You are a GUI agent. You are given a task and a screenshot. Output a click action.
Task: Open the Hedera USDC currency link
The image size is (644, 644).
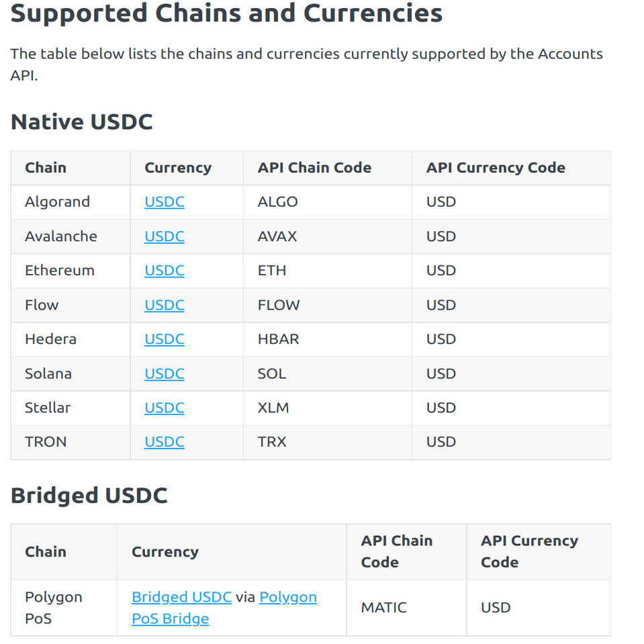point(164,339)
